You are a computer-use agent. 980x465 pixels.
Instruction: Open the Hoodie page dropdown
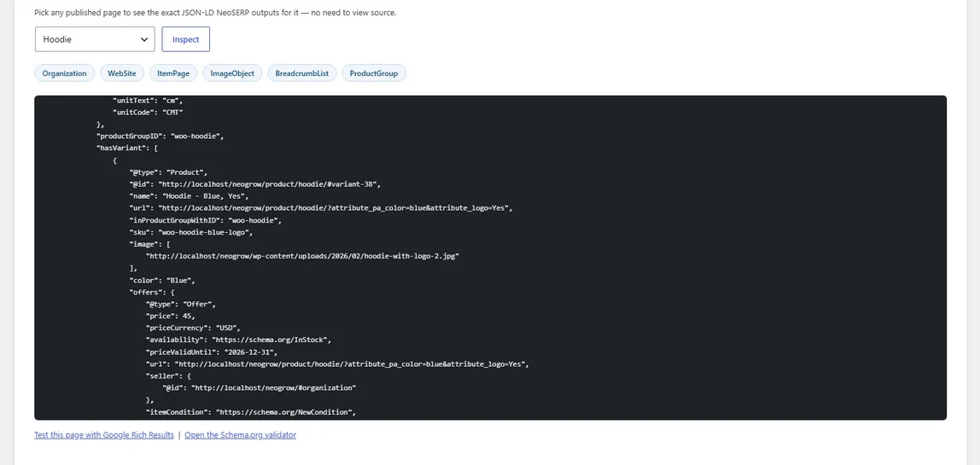pyautogui.click(x=95, y=38)
